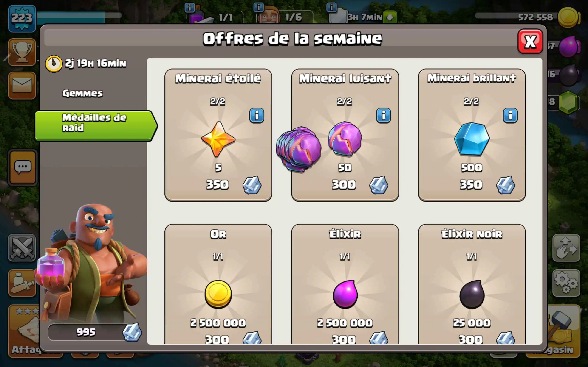Open the chat speech bubble
This screenshot has height=367, width=588.
[x=23, y=167]
